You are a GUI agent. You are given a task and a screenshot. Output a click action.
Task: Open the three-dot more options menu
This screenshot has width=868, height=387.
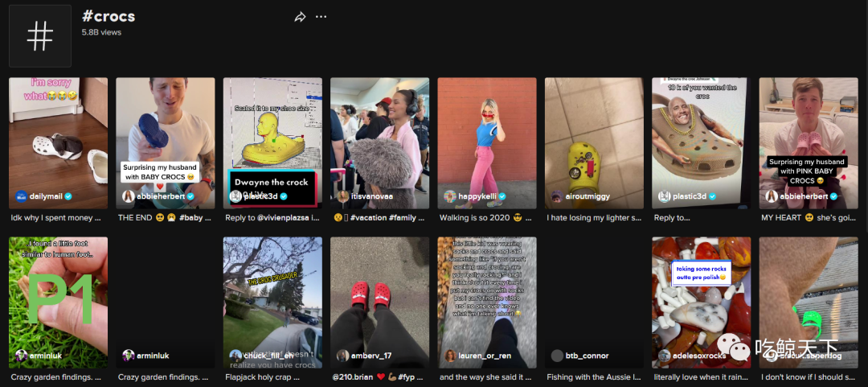[x=321, y=17]
